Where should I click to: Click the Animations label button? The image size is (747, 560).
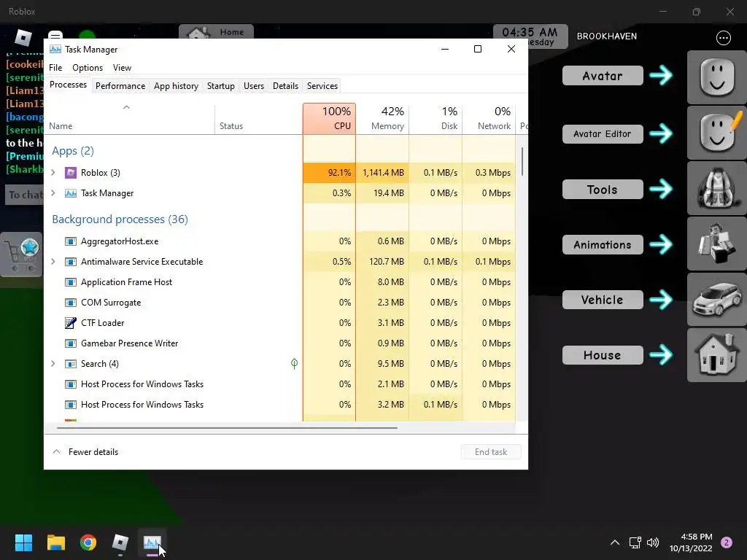[603, 245]
